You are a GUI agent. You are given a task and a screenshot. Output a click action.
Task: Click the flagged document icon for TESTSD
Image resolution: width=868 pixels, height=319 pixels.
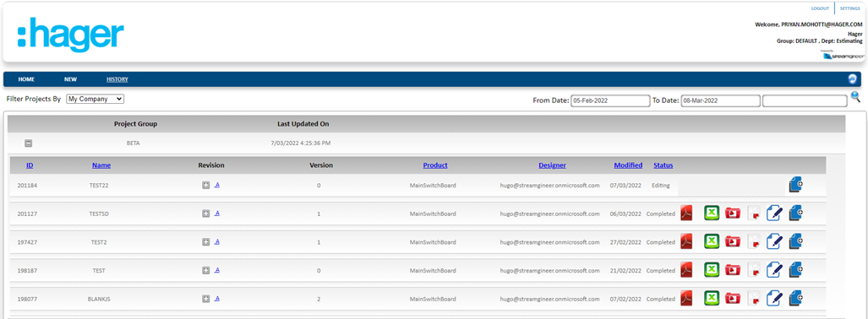753,213
